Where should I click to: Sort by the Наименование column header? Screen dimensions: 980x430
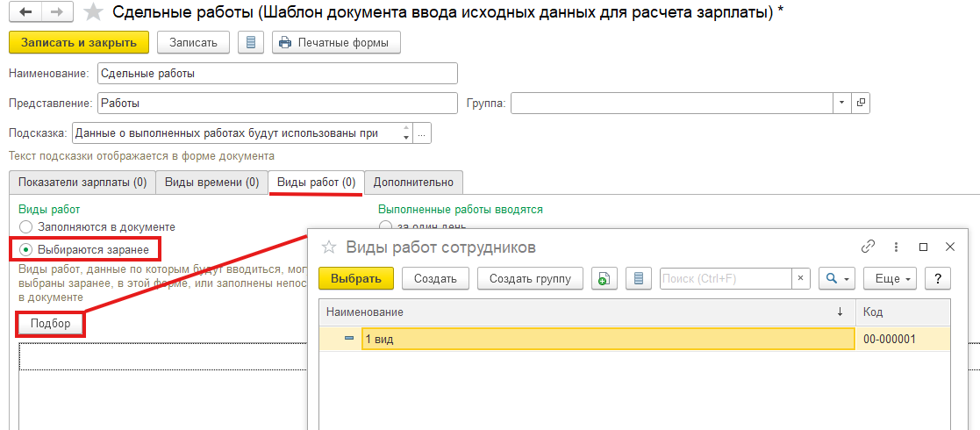pyautogui.click(x=588, y=312)
